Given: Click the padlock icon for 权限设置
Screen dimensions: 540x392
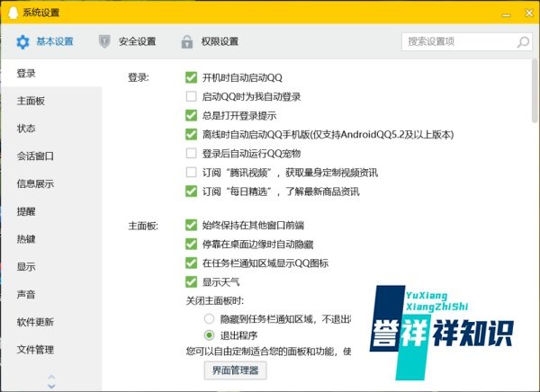Looking at the screenshot, I should (187, 42).
